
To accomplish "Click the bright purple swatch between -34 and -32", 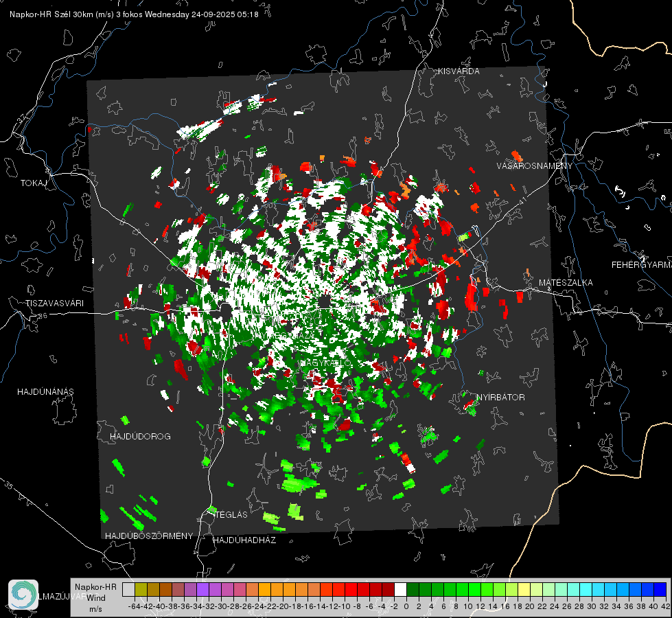I will click(x=202, y=590).
